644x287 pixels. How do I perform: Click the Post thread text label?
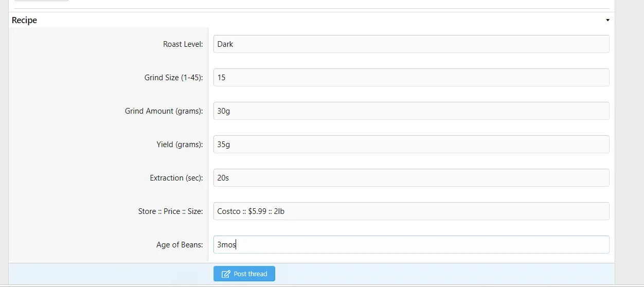click(x=251, y=274)
